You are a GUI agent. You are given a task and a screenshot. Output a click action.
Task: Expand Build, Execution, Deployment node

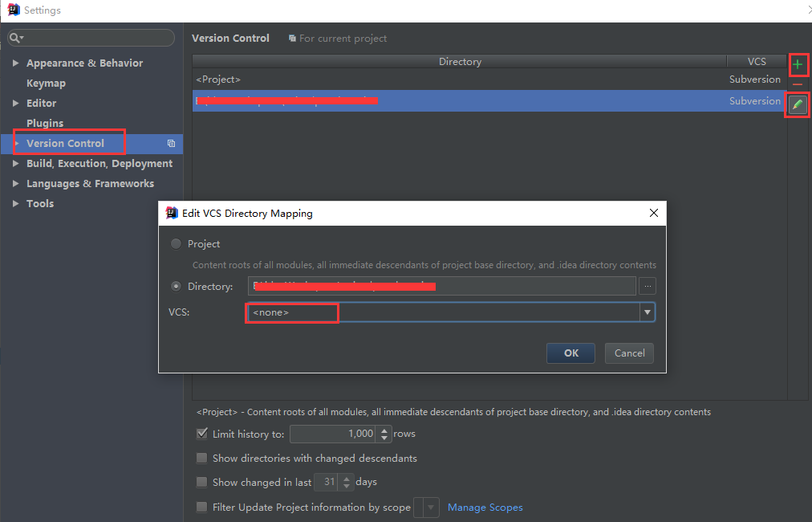[x=15, y=163]
